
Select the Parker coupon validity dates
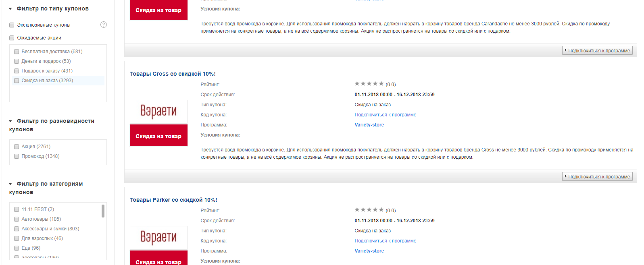(394, 221)
